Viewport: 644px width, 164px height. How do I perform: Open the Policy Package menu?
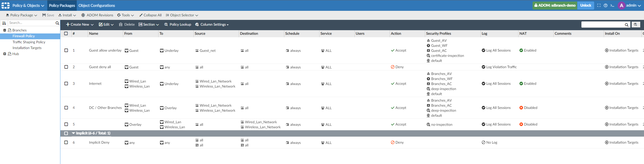(22, 15)
